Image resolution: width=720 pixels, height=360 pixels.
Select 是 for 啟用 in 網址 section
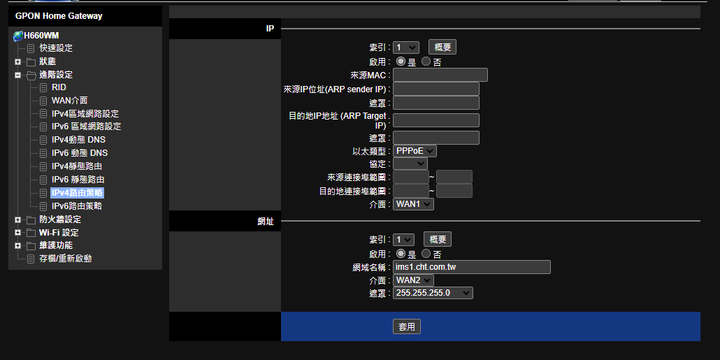pos(401,253)
